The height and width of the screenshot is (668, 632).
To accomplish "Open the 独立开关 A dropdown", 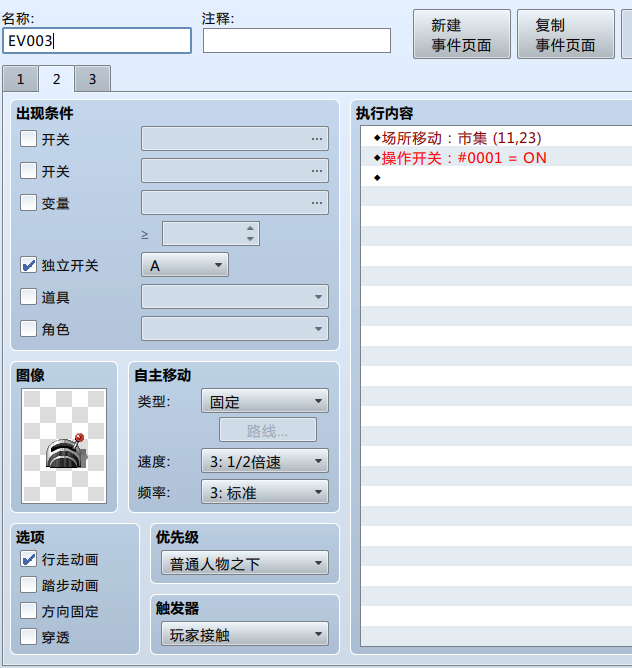I will (185, 265).
